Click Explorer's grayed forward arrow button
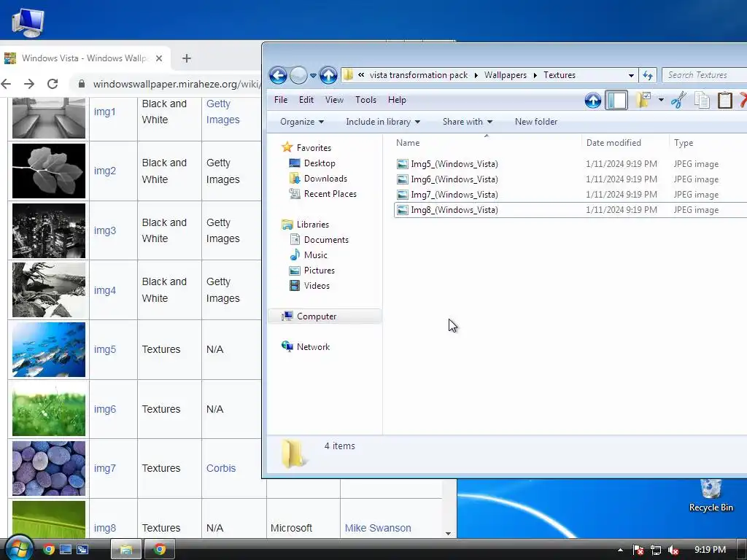The height and width of the screenshot is (560, 747). (x=298, y=75)
